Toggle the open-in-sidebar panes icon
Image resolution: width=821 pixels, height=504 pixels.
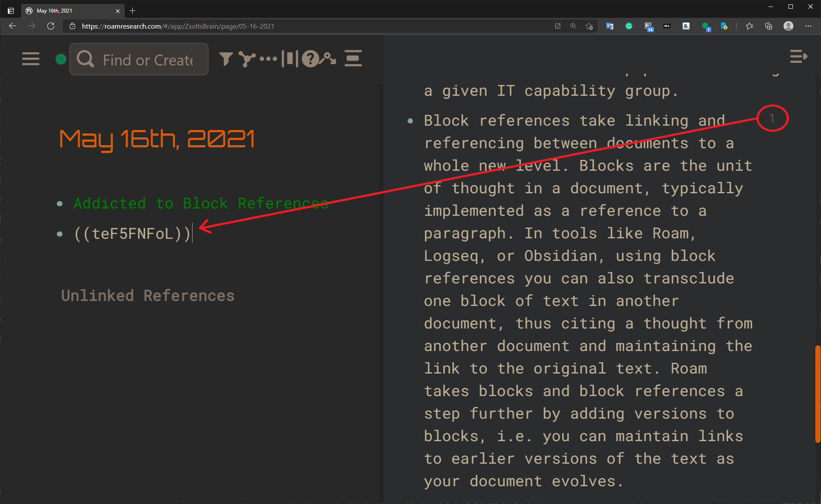point(290,59)
